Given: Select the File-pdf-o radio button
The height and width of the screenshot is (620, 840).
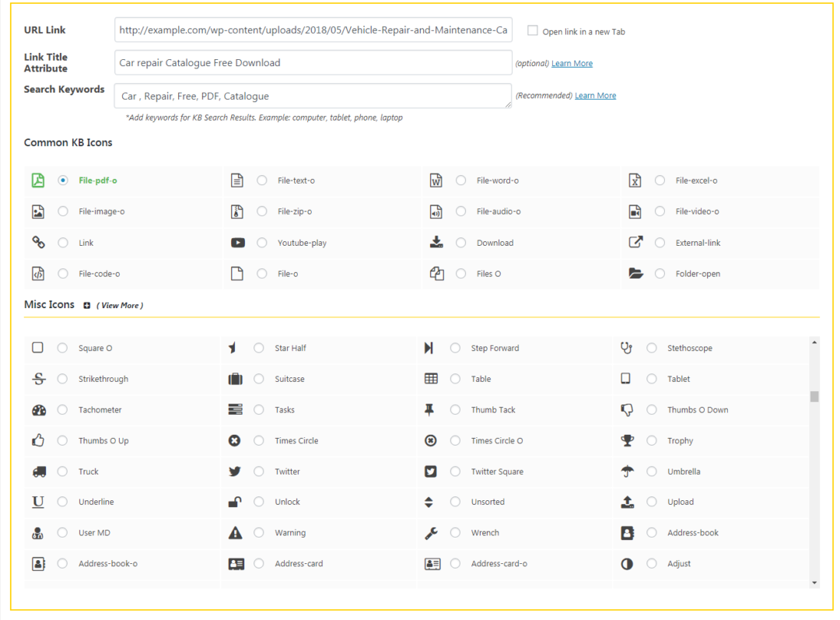Looking at the screenshot, I should point(63,180).
